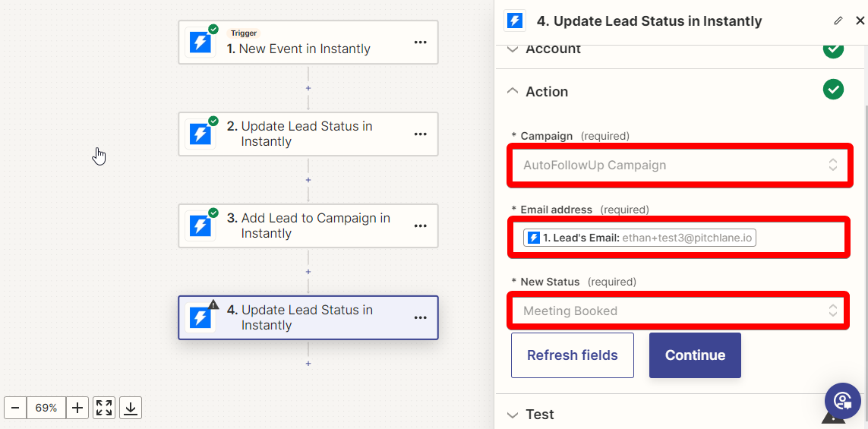Click the panel title text
868x429 pixels.
(649, 21)
